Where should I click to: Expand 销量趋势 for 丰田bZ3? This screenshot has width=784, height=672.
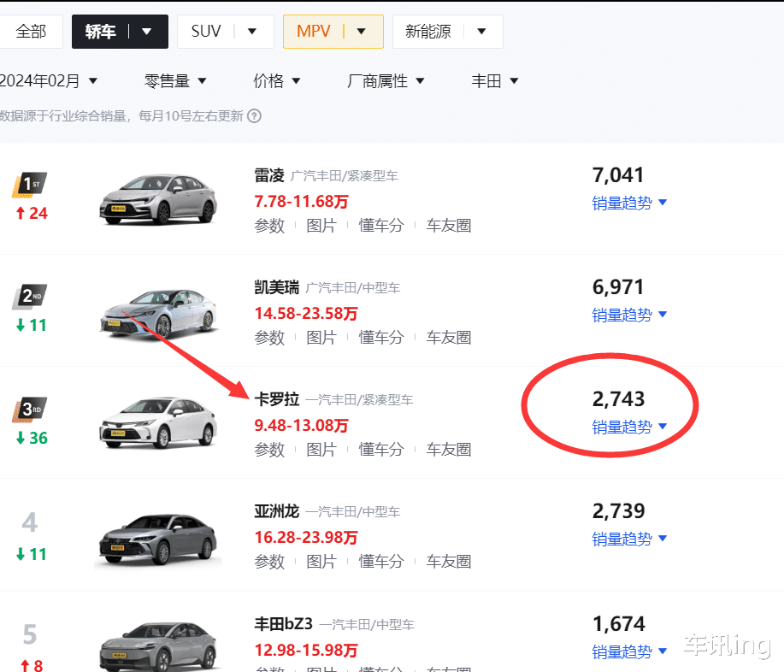[629, 651]
